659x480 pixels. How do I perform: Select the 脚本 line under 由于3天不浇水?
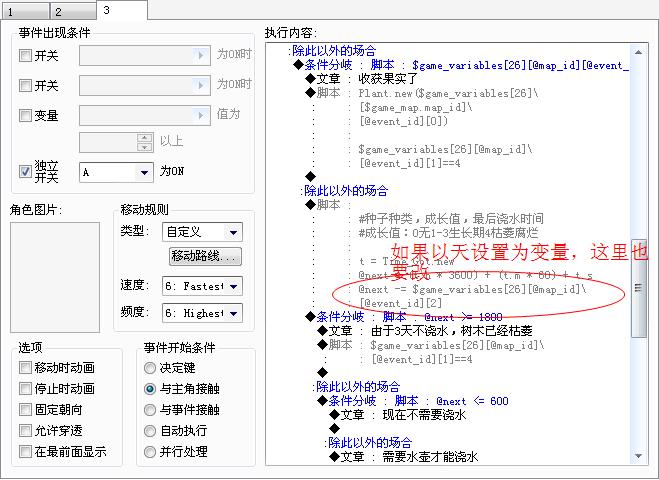[431, 345]
